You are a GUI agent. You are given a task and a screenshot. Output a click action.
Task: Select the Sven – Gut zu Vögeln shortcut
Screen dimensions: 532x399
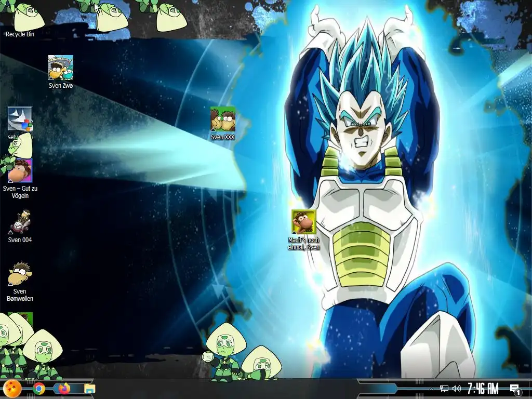coord(20,179)
